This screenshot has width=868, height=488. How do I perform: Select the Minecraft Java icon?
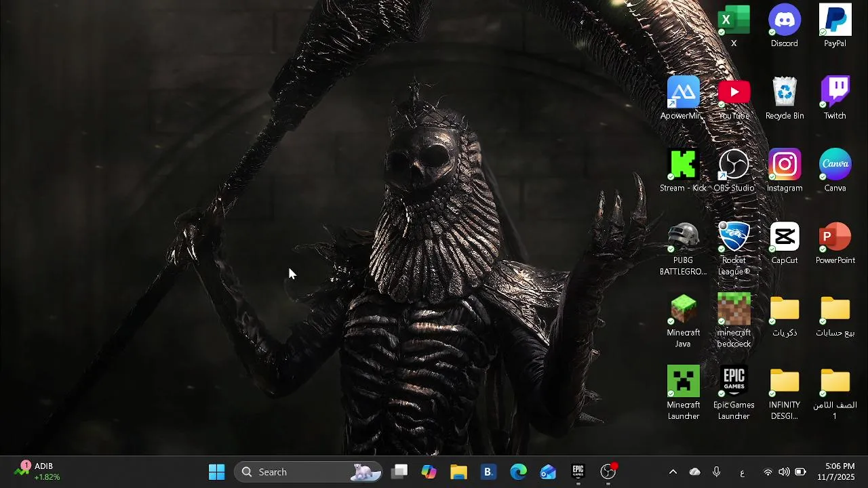(x=683, y=321)
